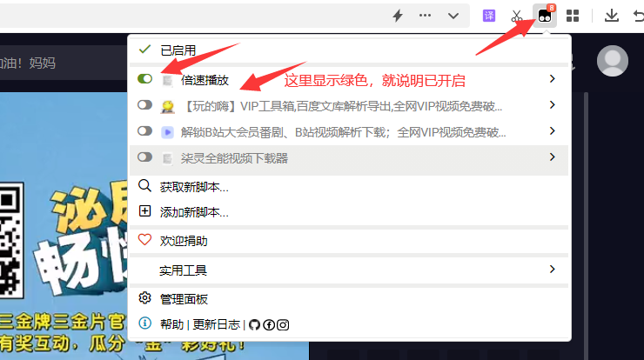Click the page vertical scrollbar

[586, 226]
